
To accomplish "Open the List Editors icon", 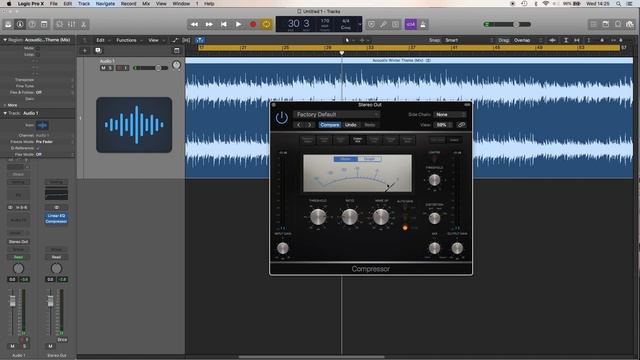I will click(593, 24).
